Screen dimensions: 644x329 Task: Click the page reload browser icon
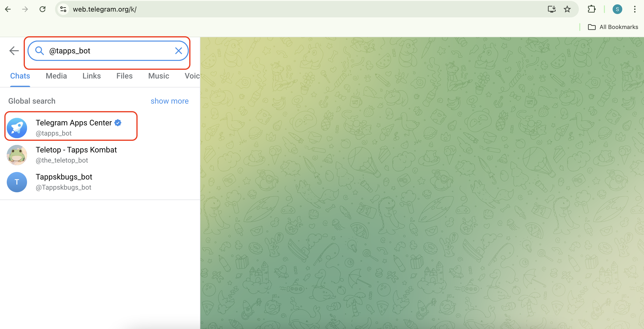(42, 9)
